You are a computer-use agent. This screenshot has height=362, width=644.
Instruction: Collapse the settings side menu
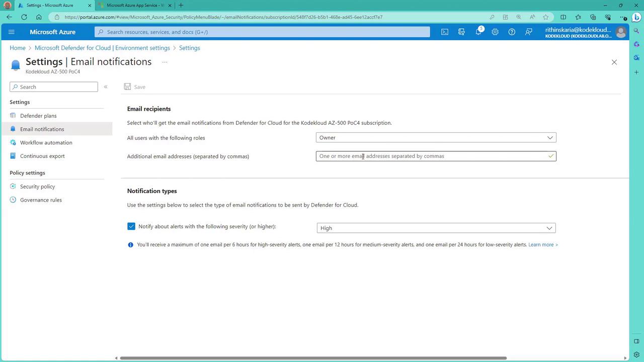[106, 87]
